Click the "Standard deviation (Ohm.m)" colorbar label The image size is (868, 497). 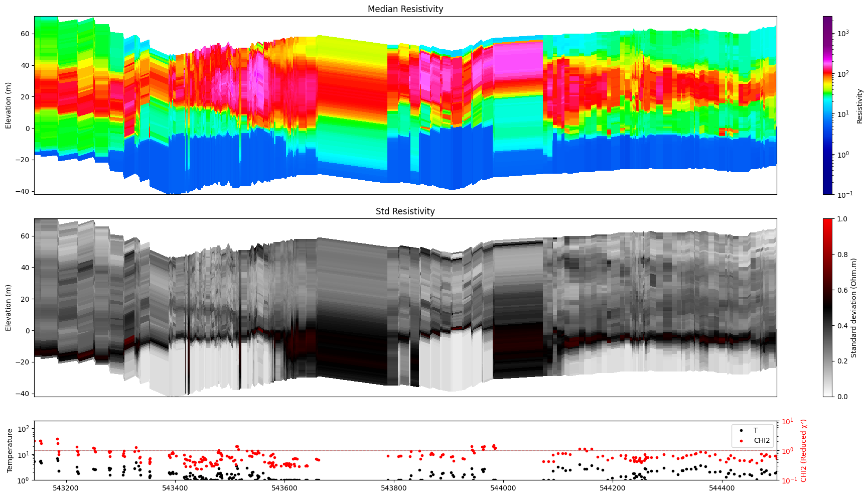pos(853,307)
